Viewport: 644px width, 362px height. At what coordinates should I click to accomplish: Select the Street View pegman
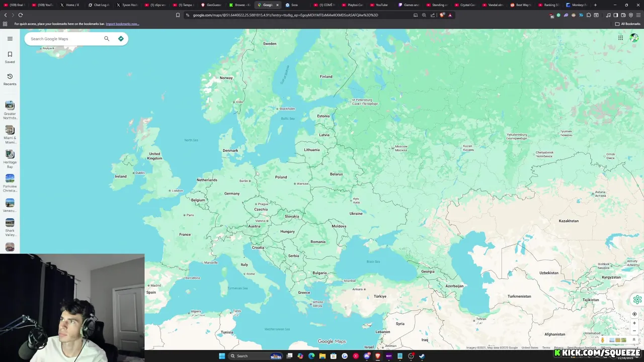[x=603, y=340]
